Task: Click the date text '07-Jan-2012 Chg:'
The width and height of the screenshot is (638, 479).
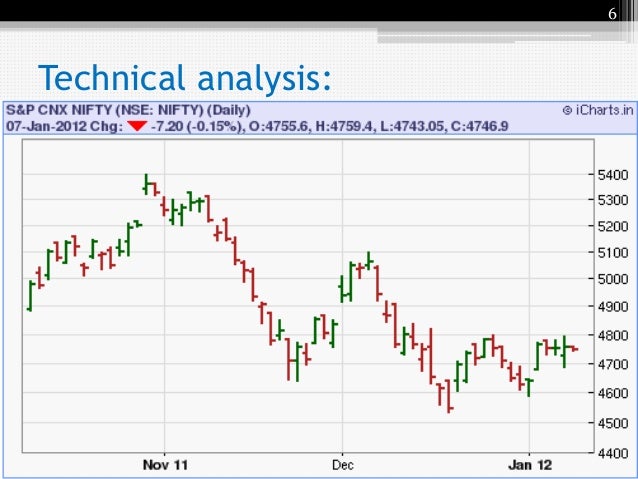Action: pyautogui.click(x=64, y=126)
